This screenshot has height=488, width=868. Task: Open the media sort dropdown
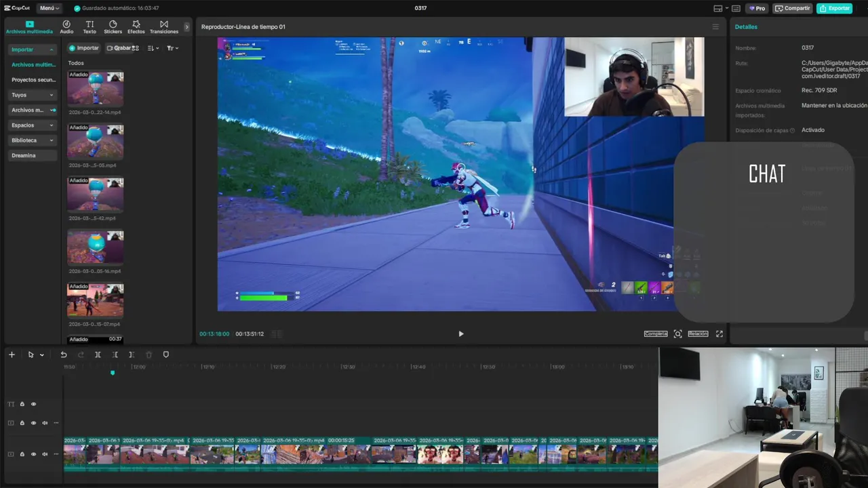click(153, 48)
